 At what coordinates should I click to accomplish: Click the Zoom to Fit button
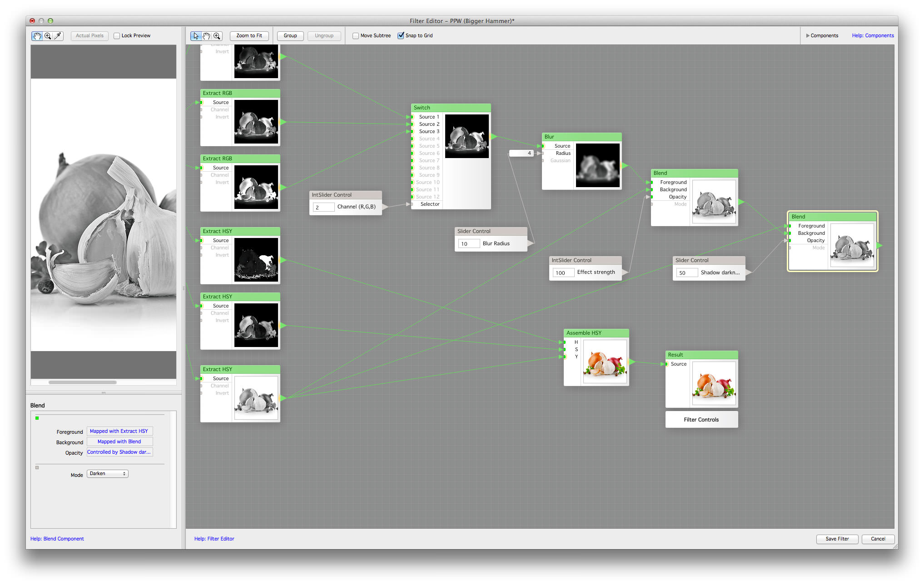pyautogui.click(x=249, y=35)
